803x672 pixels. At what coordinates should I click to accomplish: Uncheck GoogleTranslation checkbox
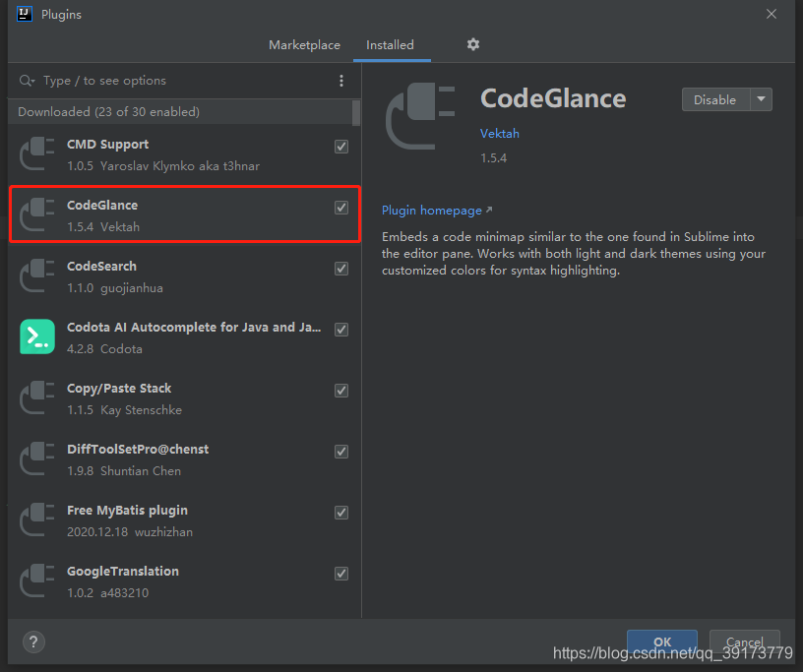pos(341,574)
